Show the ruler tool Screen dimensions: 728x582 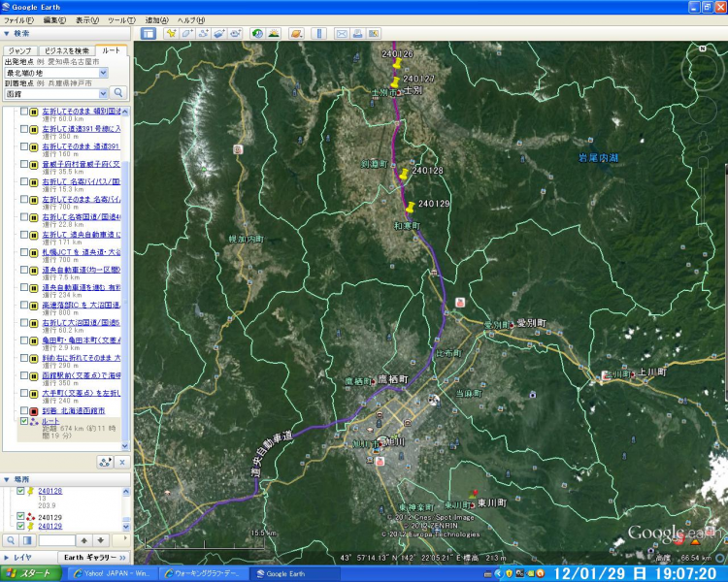point(318,33)
